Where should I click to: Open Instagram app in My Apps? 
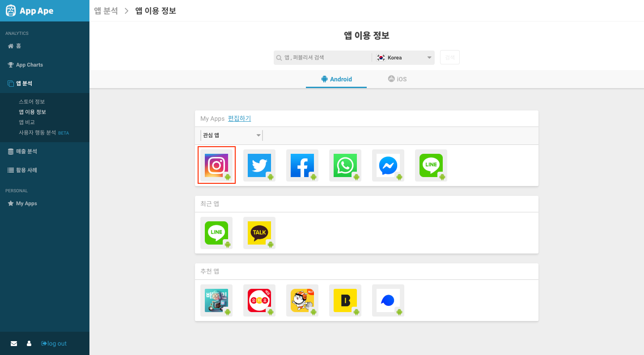click(x=216, y=165)
